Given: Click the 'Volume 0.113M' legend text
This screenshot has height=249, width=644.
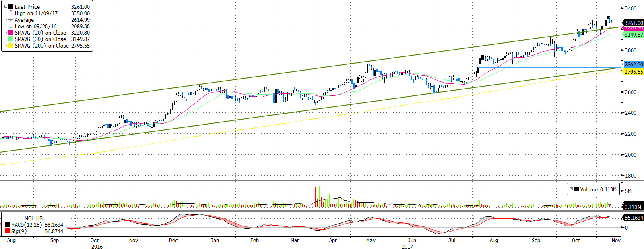Looking at the screenshot, I should (x=598, y=189).
